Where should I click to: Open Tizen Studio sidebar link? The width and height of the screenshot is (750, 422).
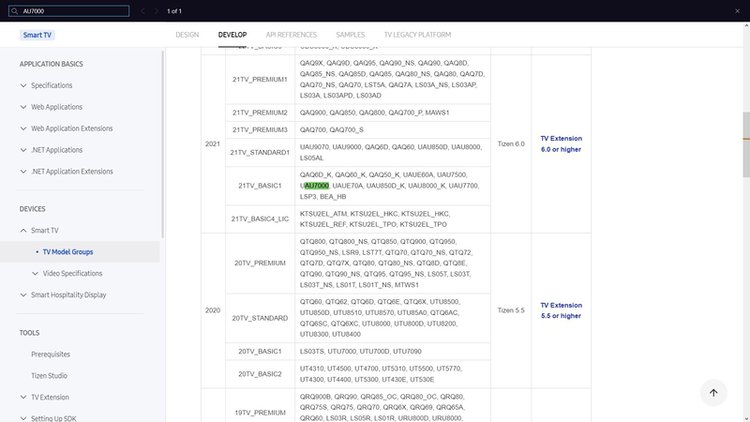pos(49,376)
